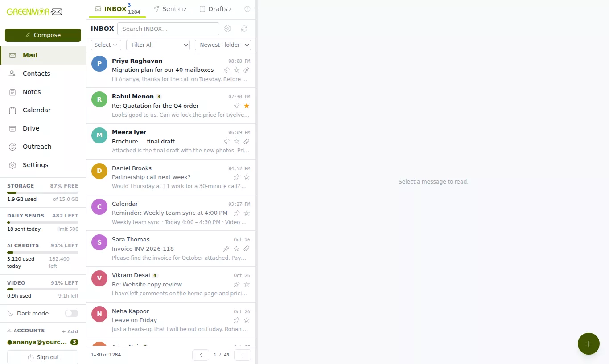Screen dimensions: 609x364
Task: Pin the Priya Raghavan migration plan email
Action: [x=226, y=70]
